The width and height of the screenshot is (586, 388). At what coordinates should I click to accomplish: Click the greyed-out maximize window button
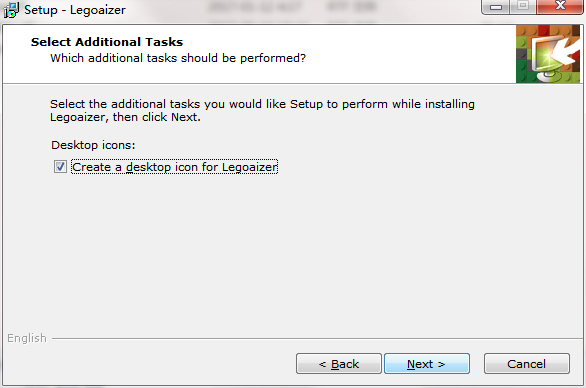pyautogui.click(x=523, y=6)
